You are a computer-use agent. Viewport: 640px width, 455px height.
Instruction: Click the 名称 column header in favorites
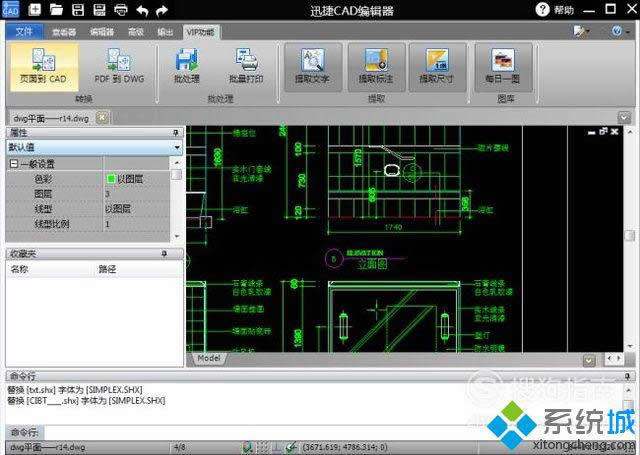20,269
